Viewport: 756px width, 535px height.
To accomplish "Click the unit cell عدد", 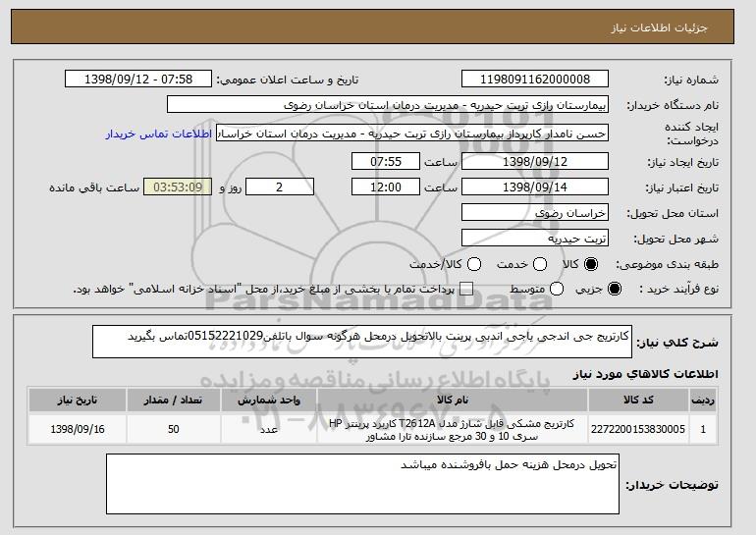I will pyautogui.click(x=269, y=429).
